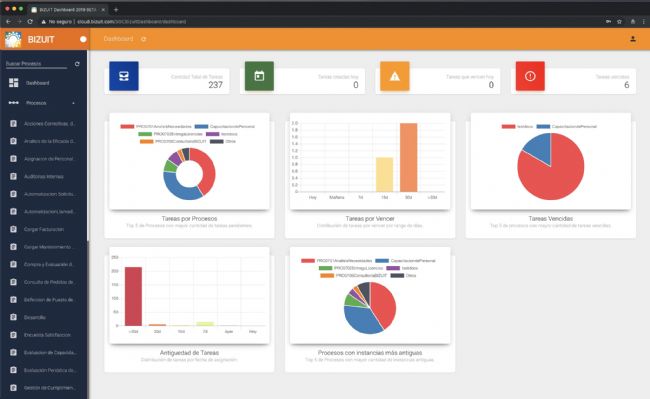Select the BIZUIT Dashboard browser tab
Image resolution: width=650 pixels, height=399 pixels.
(69, 9)
